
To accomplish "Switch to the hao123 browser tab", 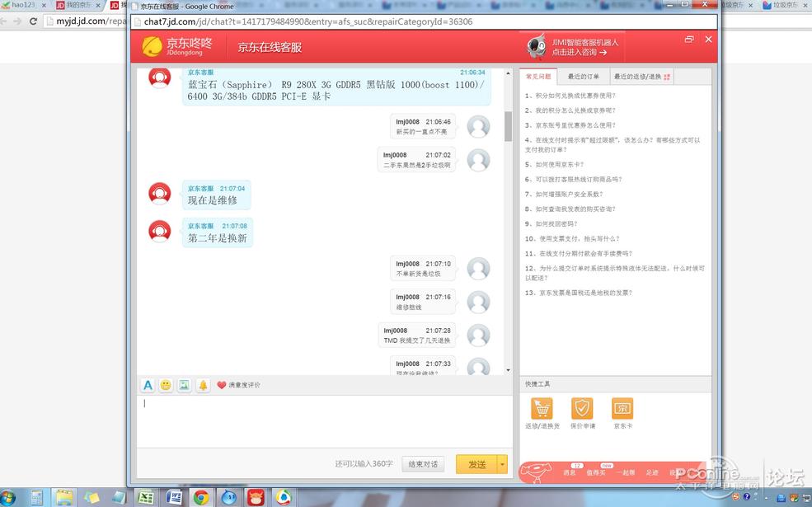I will (24, 5).
